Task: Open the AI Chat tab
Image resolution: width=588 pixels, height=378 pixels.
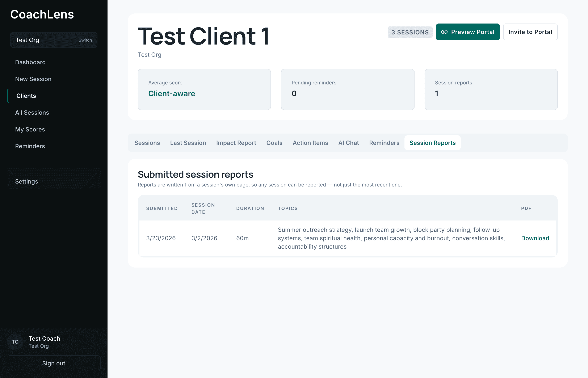Action: [x=348, y=143]
